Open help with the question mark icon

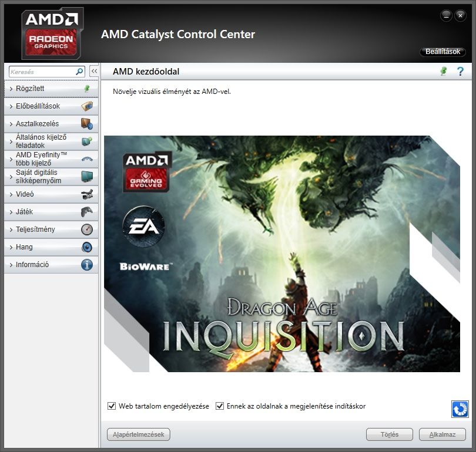[x=460, y=71]
